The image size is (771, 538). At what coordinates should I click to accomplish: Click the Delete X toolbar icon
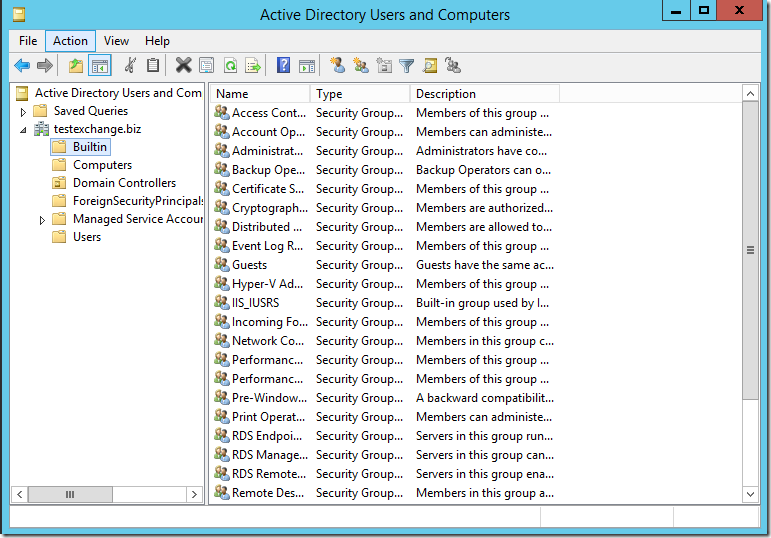click(x=183, y=65)
